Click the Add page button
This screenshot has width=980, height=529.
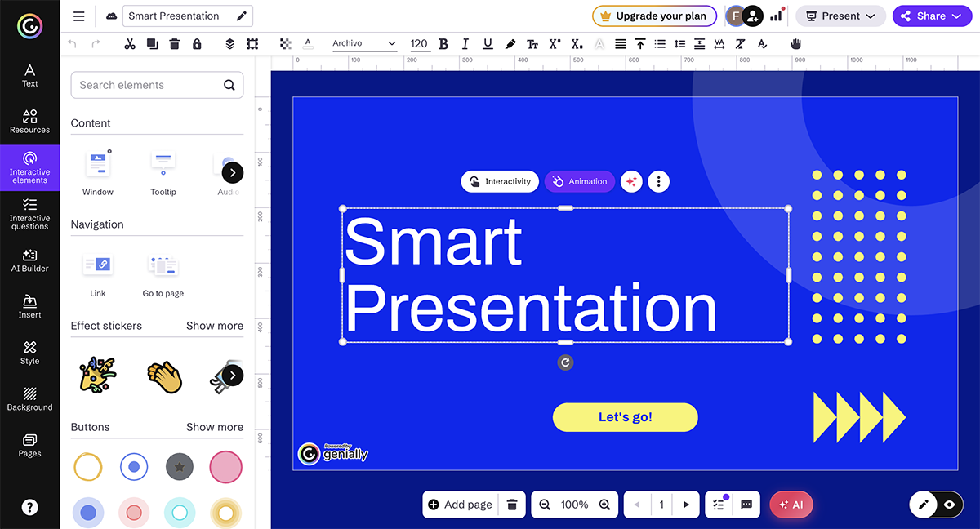[461, 505]
